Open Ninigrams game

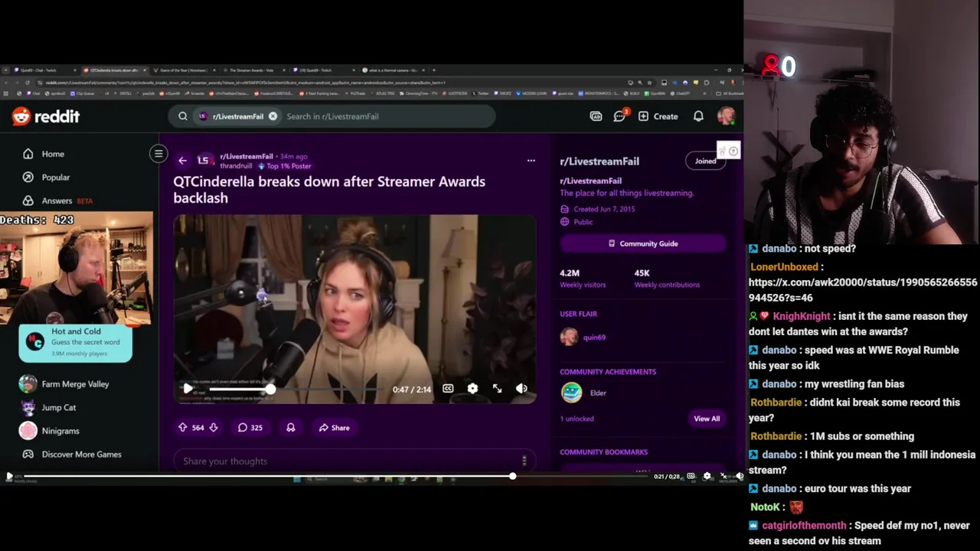[x=51, y=431]
